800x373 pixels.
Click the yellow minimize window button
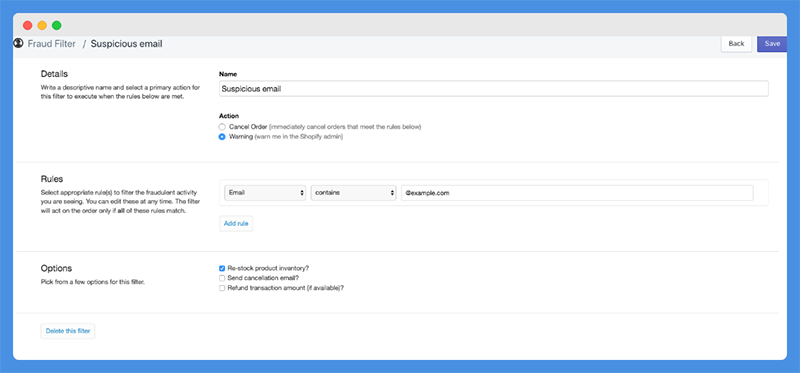[x=42, y=25]
